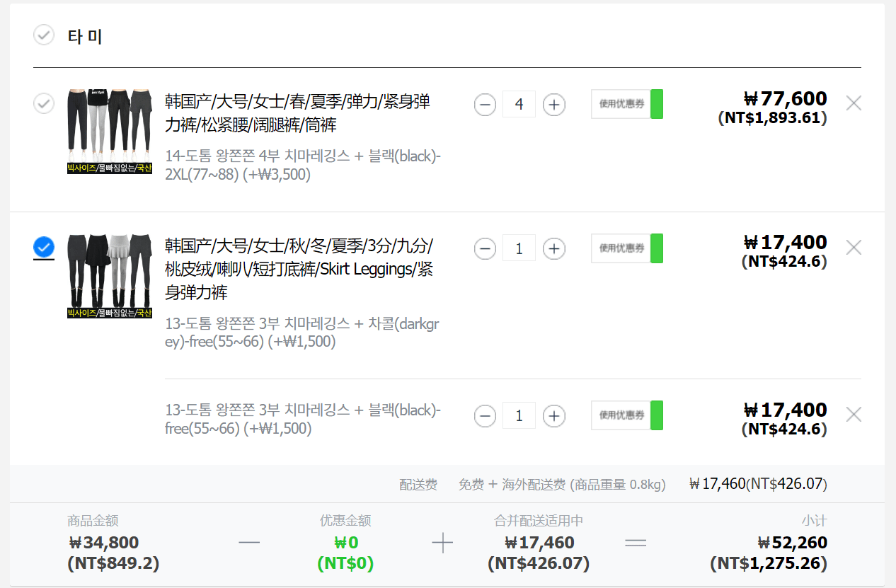Remove the darkgrey leggings option with X
The width and height of the screenshot is (896, 588).
[x=854, y=247]
